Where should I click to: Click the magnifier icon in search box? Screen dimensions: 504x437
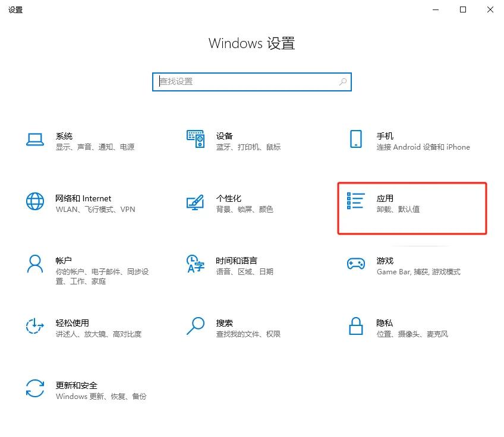(343, 82)
